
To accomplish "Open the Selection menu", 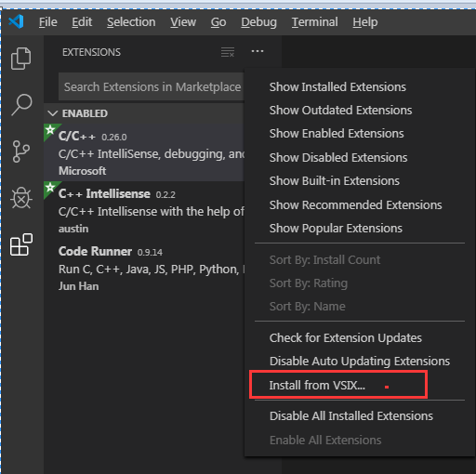I will (x=131, y=22).
